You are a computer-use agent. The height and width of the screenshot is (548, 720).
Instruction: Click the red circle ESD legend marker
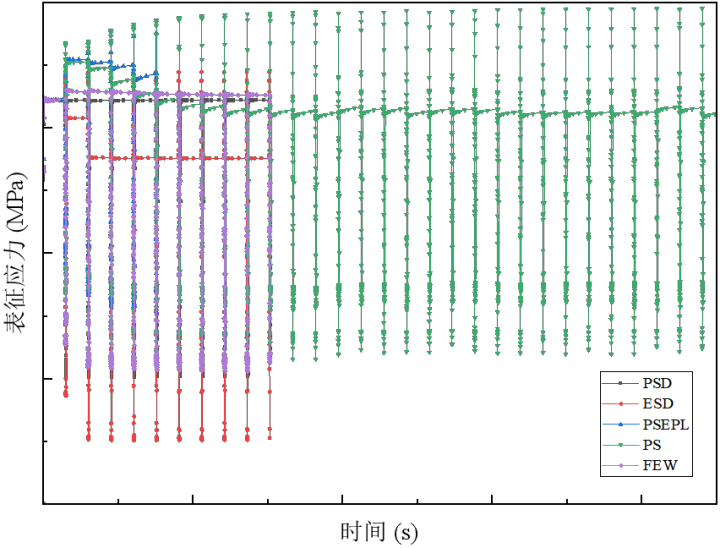pos(620,404)
